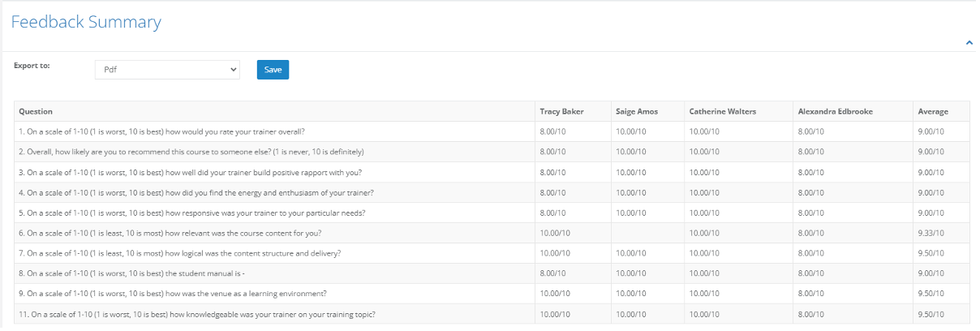This screenshot has width=980, height=331.
Task: Select question 3 about trainer positive rapport
Action: [190, 172]
